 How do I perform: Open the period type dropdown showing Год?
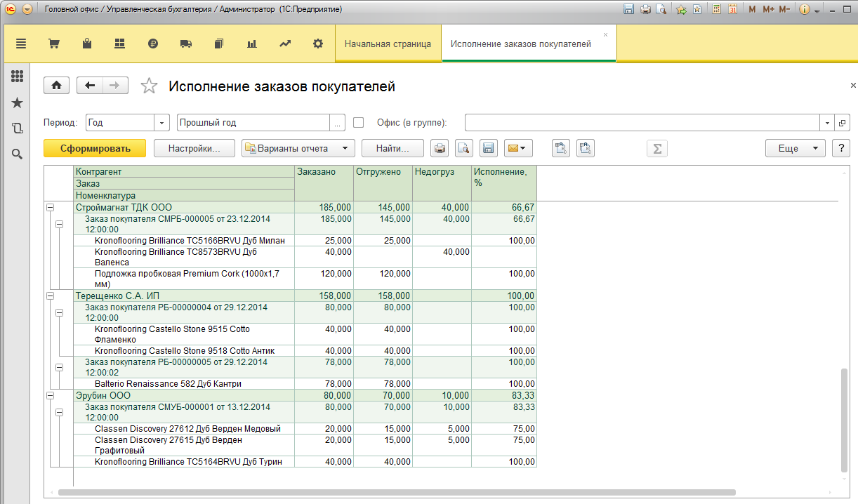[162, 122]
